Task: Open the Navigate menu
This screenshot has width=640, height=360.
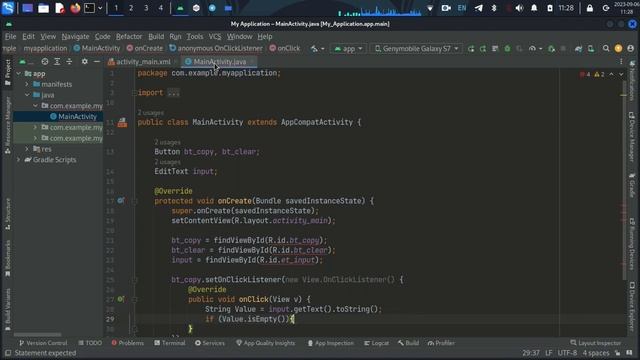Action: click(75, 36)
